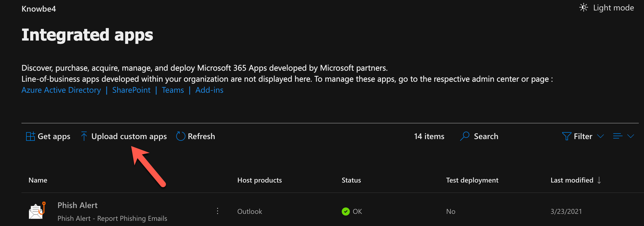The height and width of the screenshot is (226, 644).
Task: Open the SharePoint admin link
Action: click(x=131, y=90)
